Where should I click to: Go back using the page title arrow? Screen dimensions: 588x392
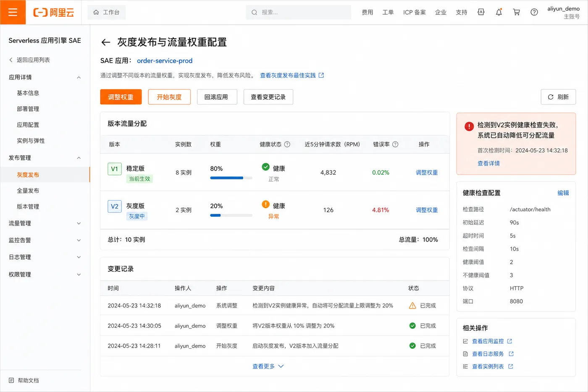click(106, 42)
